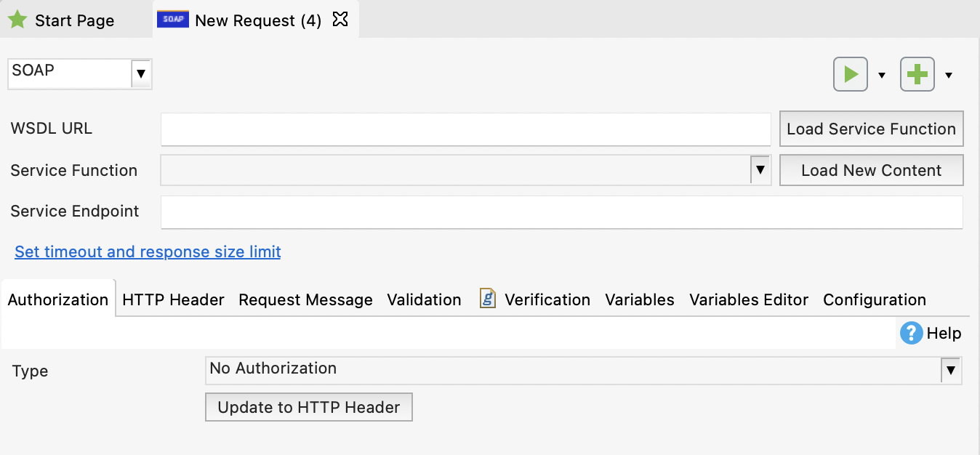
Task: Run the request with the green play icon
Action: pyautogui.click(x=850, y=73)
